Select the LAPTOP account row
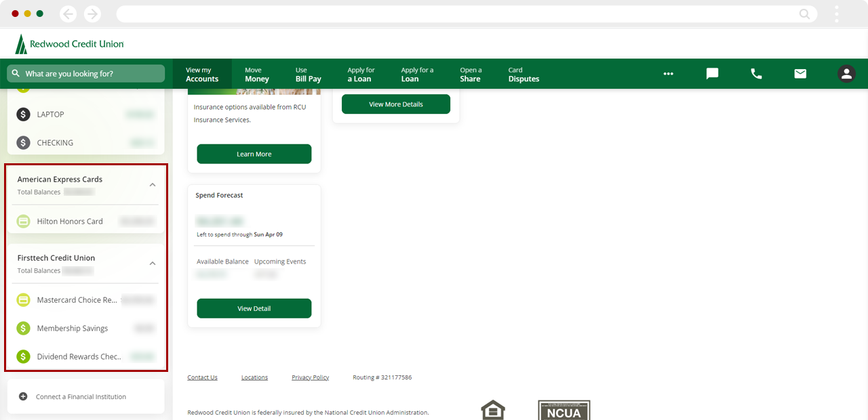Screen dimensions: 868x420 pos(86,114)
